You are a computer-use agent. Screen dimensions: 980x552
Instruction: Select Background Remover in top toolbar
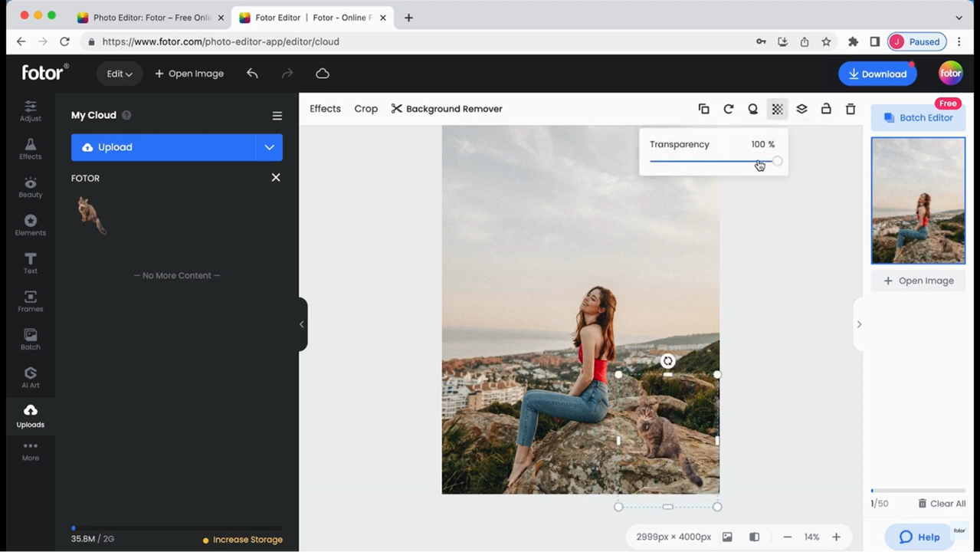point(447,109)
